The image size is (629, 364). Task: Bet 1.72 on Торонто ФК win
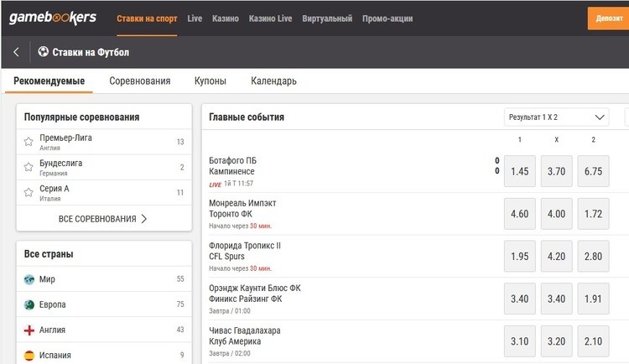pos(593,214)
